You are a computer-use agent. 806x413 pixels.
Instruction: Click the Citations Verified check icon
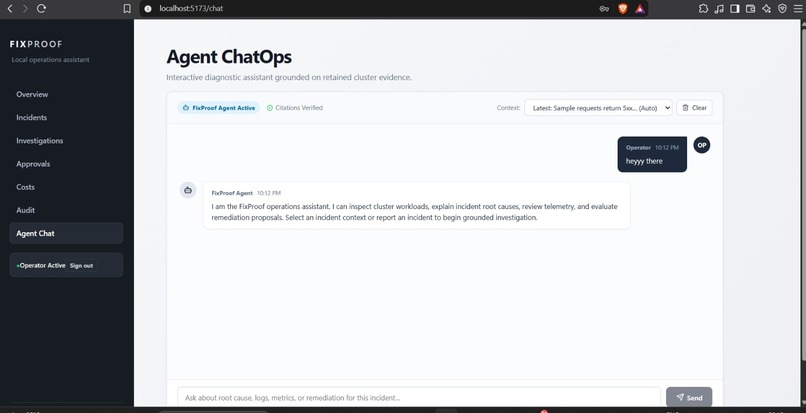point(270,108)
